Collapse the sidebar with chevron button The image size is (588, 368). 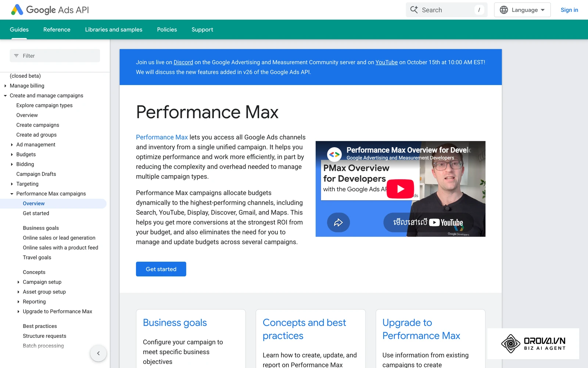click(x=98, y=353)
